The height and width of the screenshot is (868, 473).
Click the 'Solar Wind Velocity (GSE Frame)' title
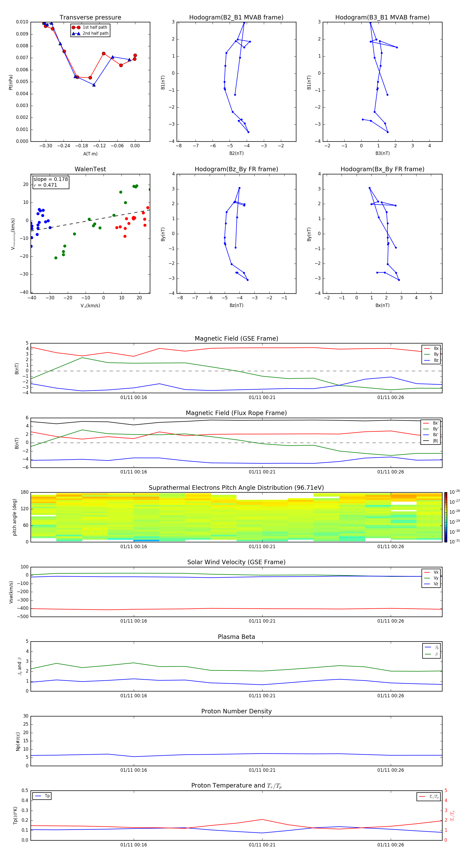(x=236, y=562)
